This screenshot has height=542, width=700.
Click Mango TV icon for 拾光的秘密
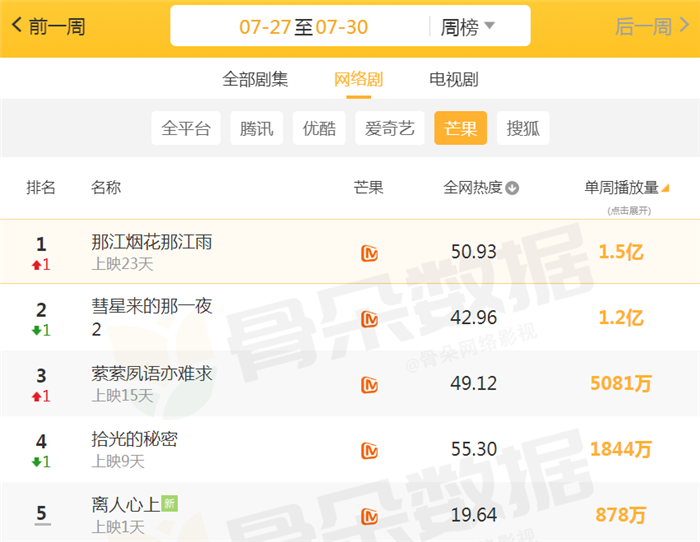click(369, 450)
